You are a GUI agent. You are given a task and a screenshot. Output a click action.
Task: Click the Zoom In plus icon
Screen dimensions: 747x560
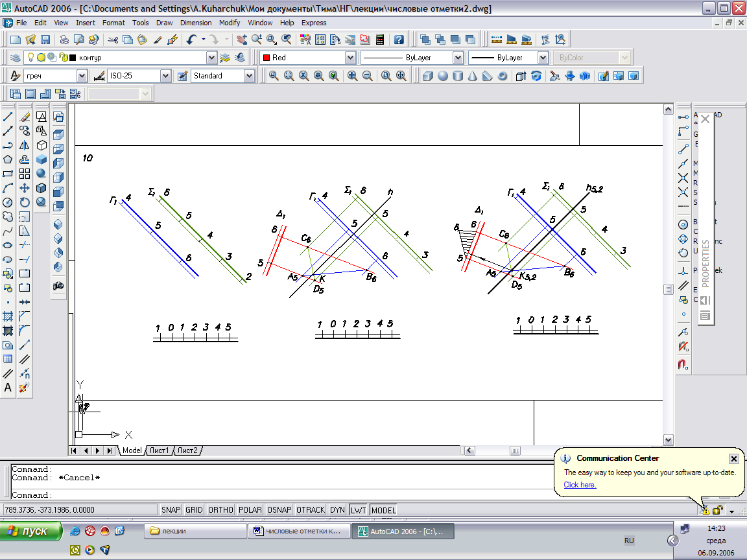[352, 76]
